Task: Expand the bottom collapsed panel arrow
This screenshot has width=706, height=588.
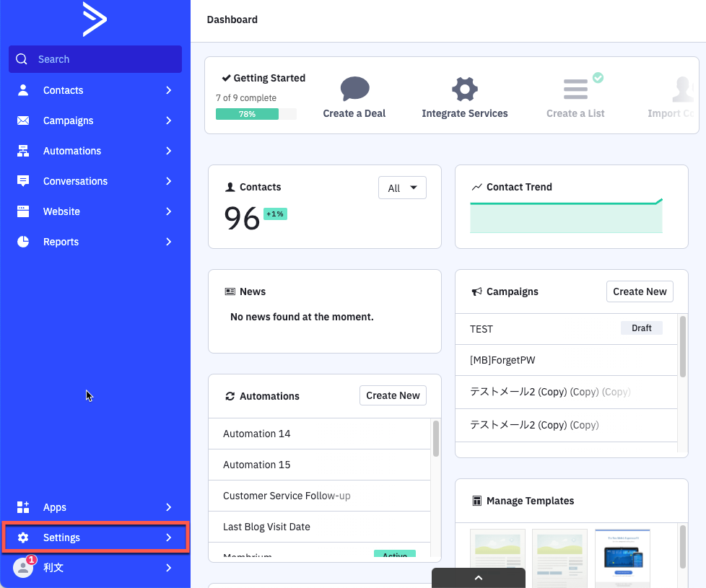Action: coord(478,578)
